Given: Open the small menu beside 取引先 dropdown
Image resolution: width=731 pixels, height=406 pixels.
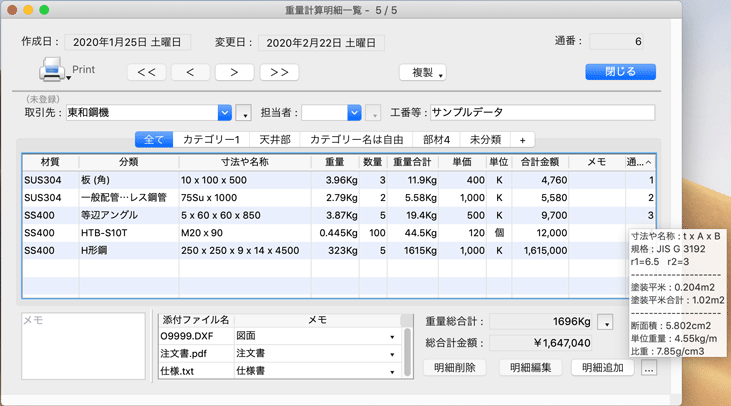Looking at the screenshot, I should [x=245, y=114].
